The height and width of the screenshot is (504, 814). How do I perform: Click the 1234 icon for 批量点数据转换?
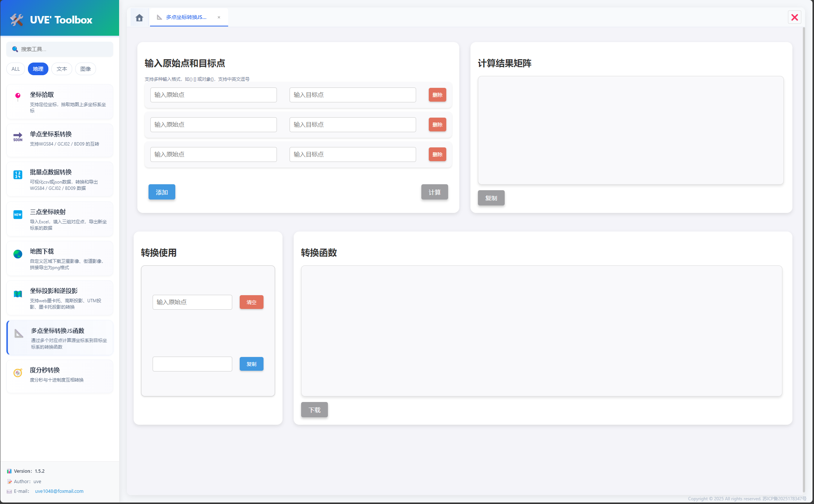tap(17, 175)
